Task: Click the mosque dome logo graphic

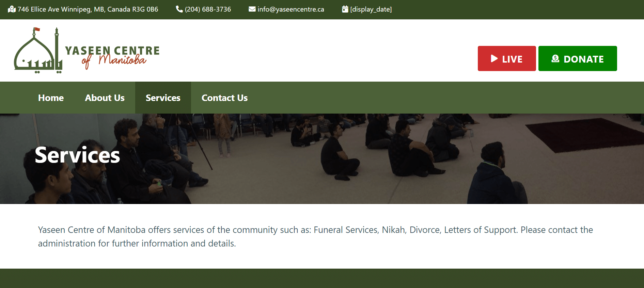Action: coord(38,50)
